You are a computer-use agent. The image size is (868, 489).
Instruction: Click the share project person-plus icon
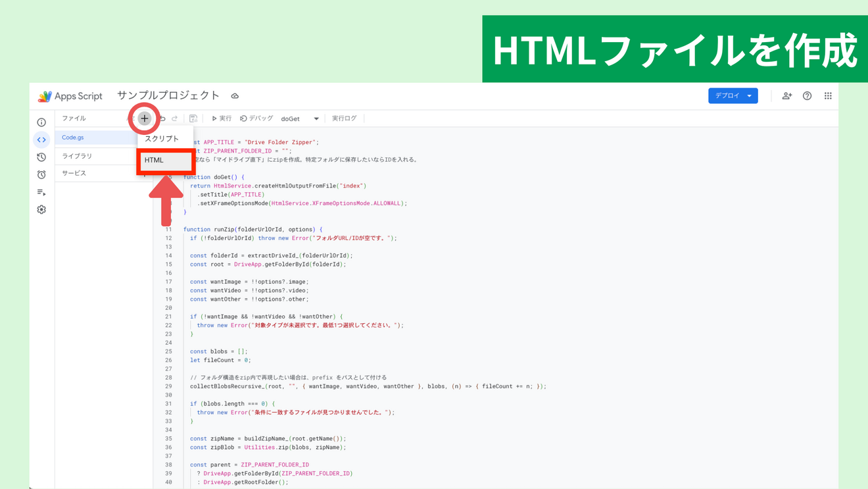coord(787,96)
